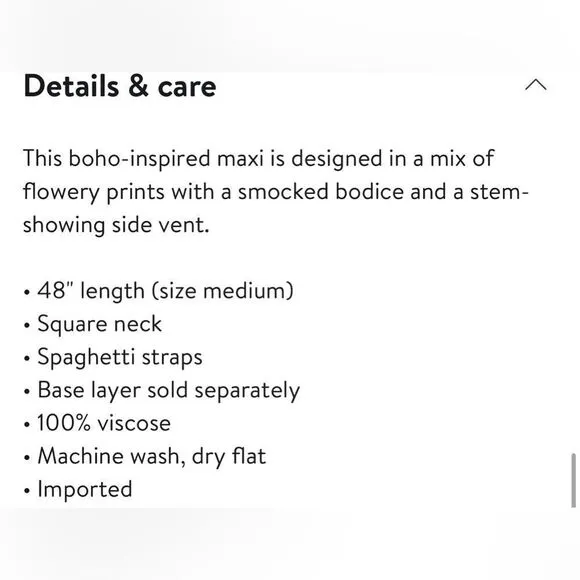Click the Machine wash, dry flat line
580x580 pixels.
[145, 456]
